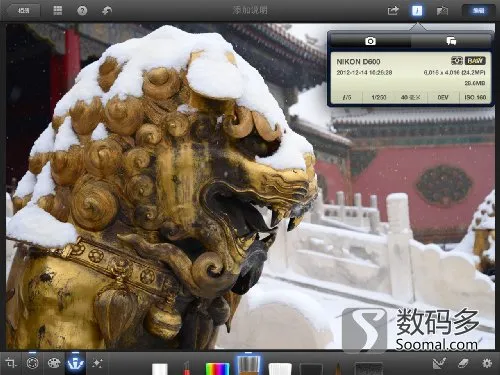Screen dimensions: 500x375
Task: Tap the 添加说明 caption field
Action: tap(250, 10)
